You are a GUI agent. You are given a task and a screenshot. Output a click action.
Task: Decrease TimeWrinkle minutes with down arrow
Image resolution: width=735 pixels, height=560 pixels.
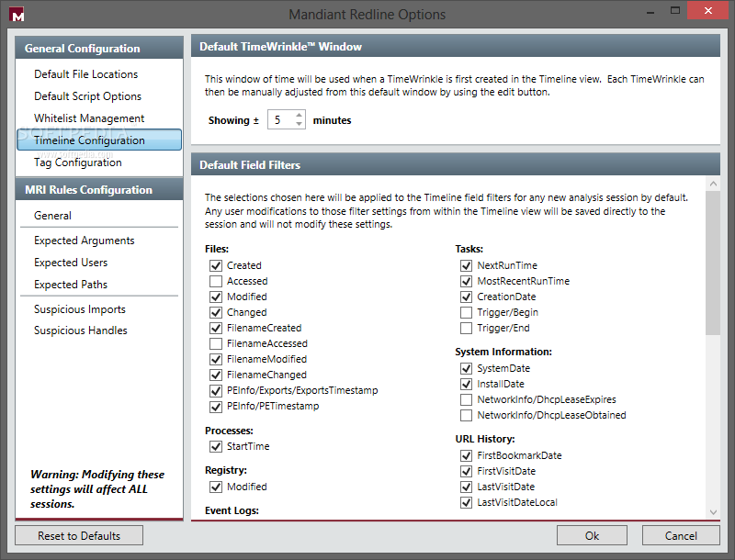(x=300, y=124)
